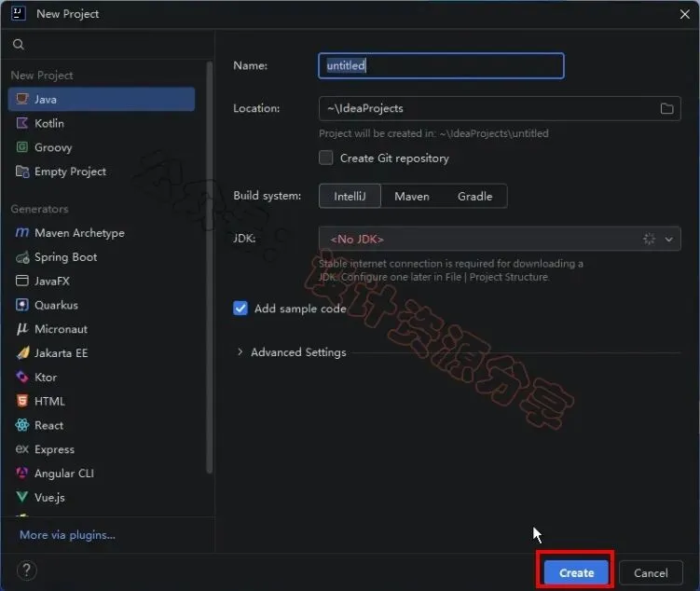
Task: Click the Vue.js label
Action: coord(49,497)
